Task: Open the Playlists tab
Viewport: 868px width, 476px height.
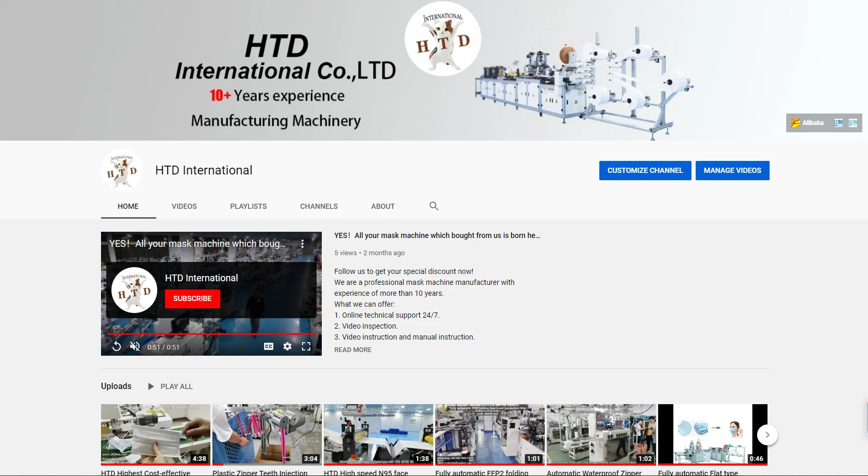Action: [x=248, y=206]
